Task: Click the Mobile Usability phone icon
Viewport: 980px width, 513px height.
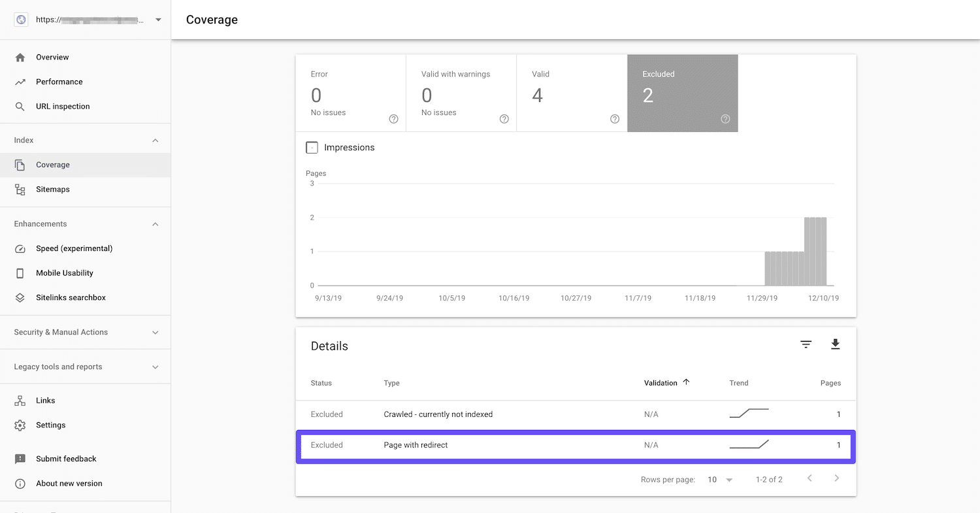Action: (x=20, y=273)
